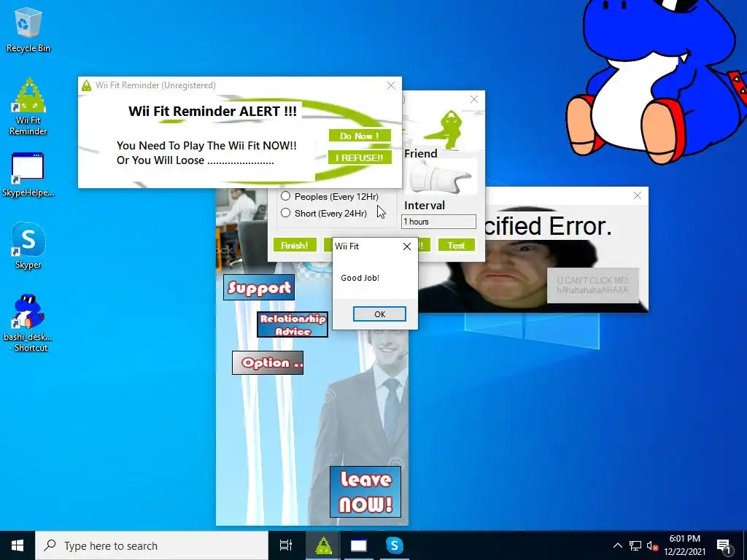The height and width of the screenshot is (560, 747).
Task: Open the Recycle Bin desktop icon
Action: tap(28, 29)
